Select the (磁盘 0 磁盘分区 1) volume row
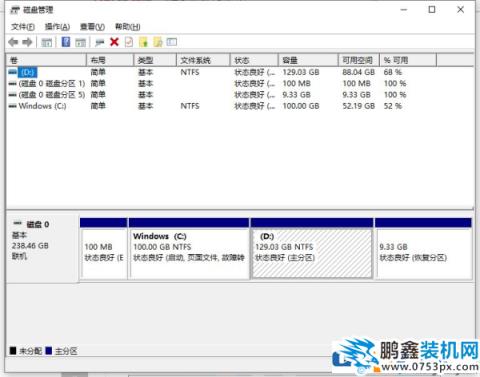 (240, 83)
